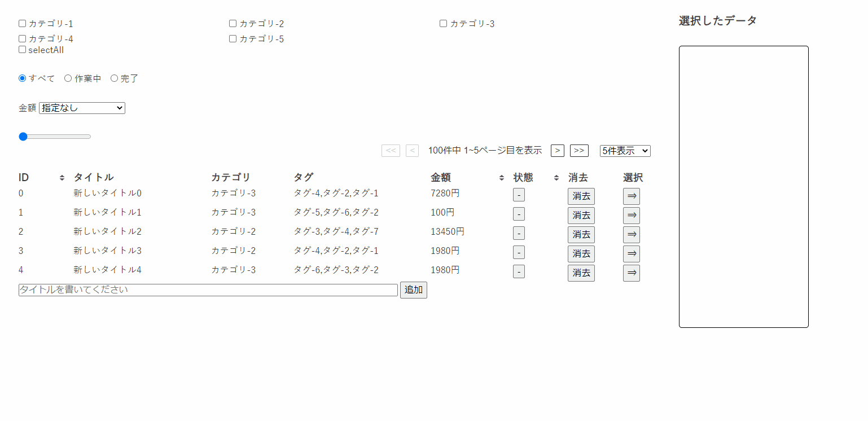868x421 pixels.
Task: Toggle status button for 新しいタイトル4
Action: click(x=519, y=272)
